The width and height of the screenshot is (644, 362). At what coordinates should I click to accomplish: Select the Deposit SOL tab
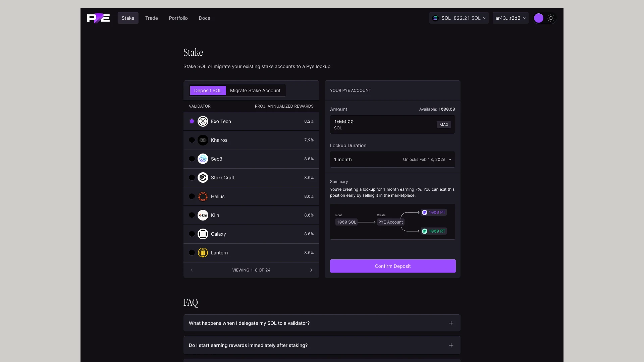pyautogui.click(x=208, y=90)
